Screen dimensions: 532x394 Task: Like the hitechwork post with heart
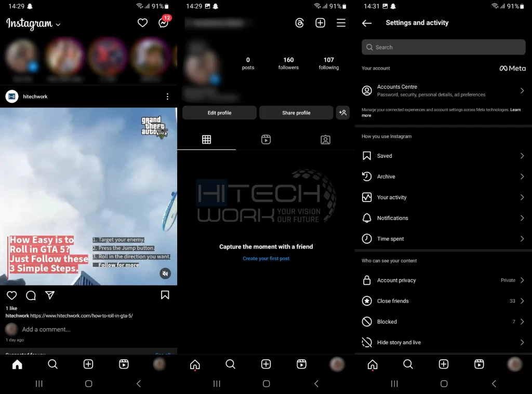coord(12,295)
